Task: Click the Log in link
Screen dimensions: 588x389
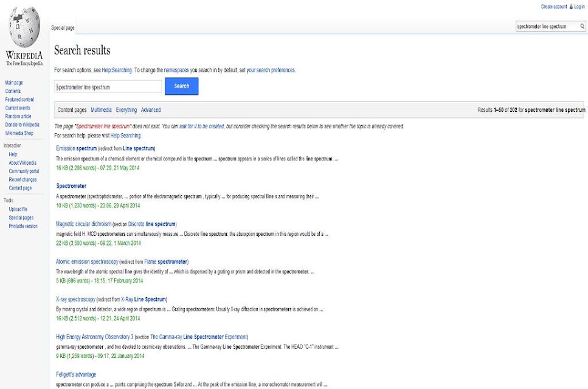Action: click(x=579, y=6)
